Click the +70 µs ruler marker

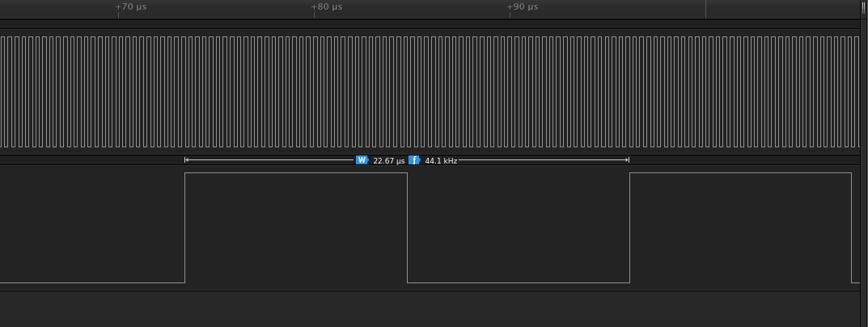(x=131, y=7)
